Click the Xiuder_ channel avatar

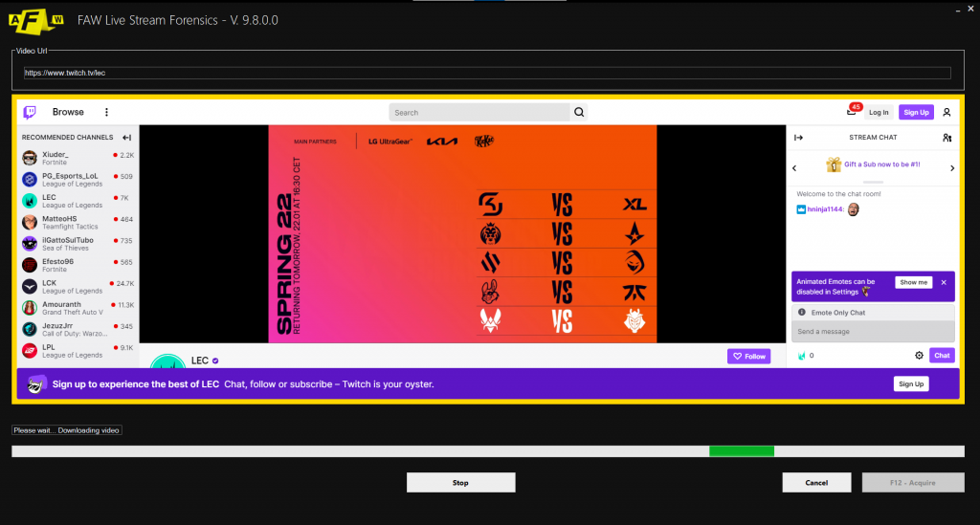30,158
